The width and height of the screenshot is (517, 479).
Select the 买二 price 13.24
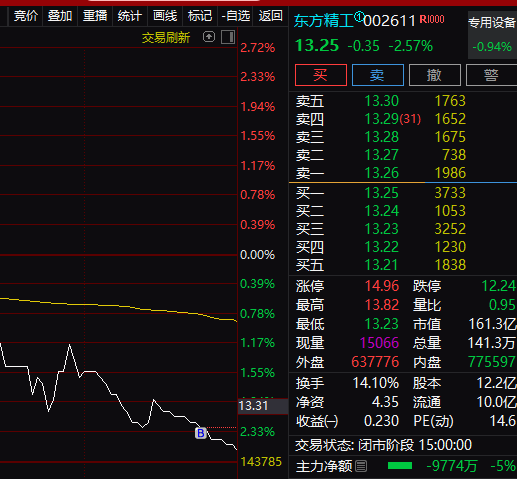[382, 211]
